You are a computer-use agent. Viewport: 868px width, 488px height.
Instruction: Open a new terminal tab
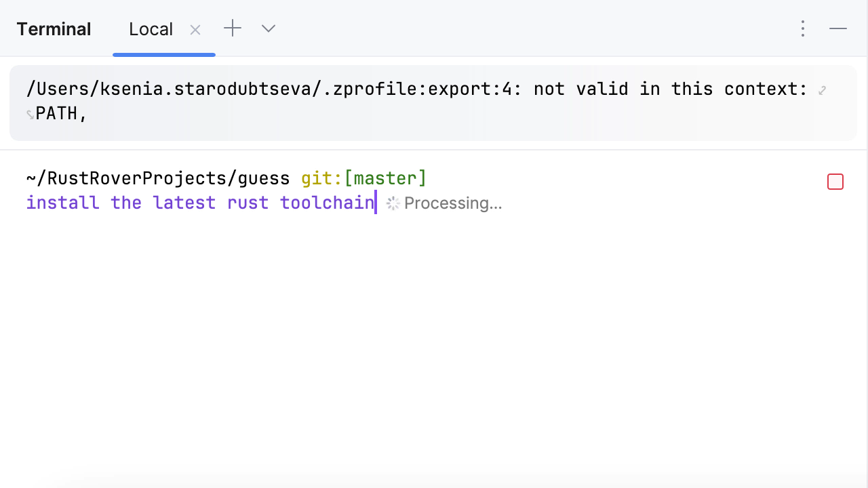click(x=233, y=28)
